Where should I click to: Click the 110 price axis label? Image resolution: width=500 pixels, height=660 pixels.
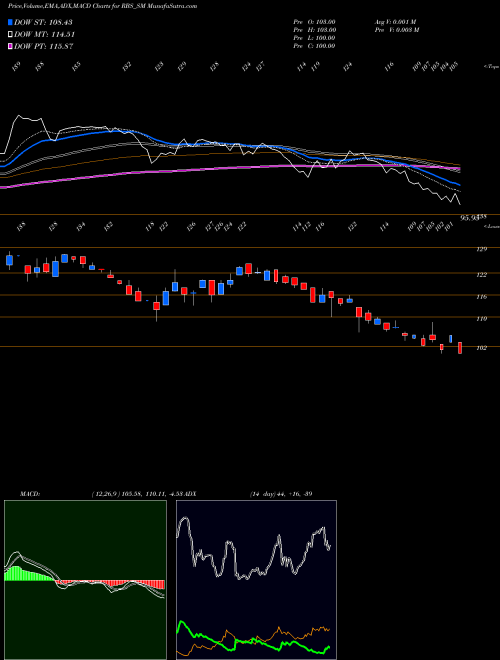click(481, 319)
